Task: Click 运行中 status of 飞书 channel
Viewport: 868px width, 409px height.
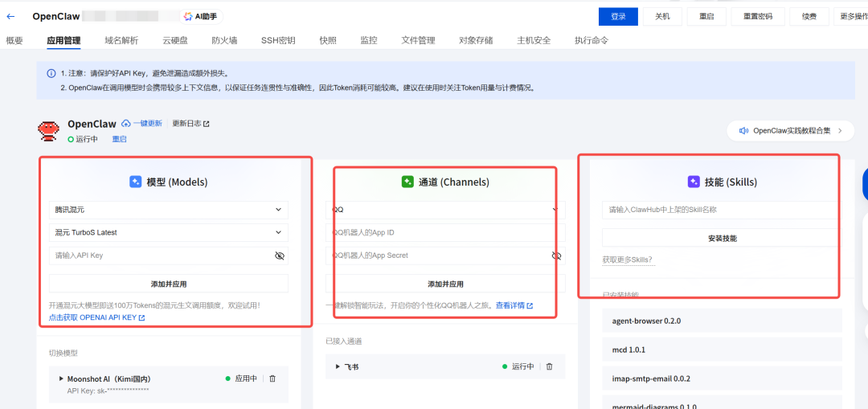Action: (518, 366)
